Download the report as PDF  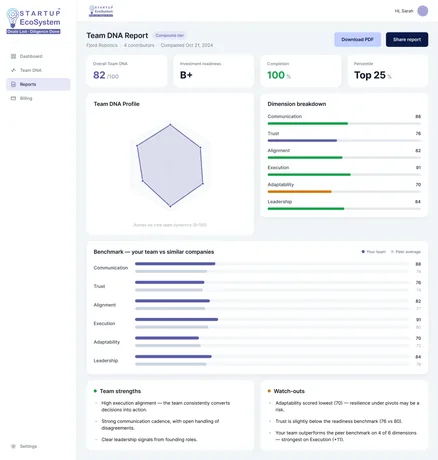(357, 39)
